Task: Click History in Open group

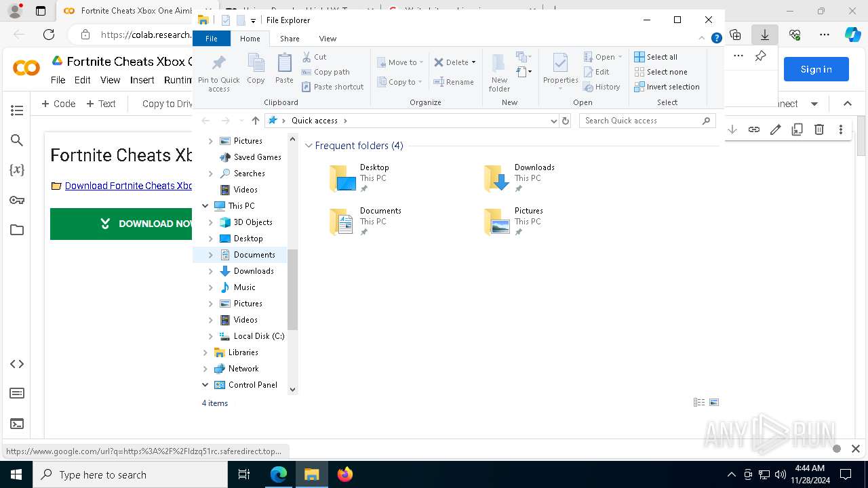Action: click(601, 87)
